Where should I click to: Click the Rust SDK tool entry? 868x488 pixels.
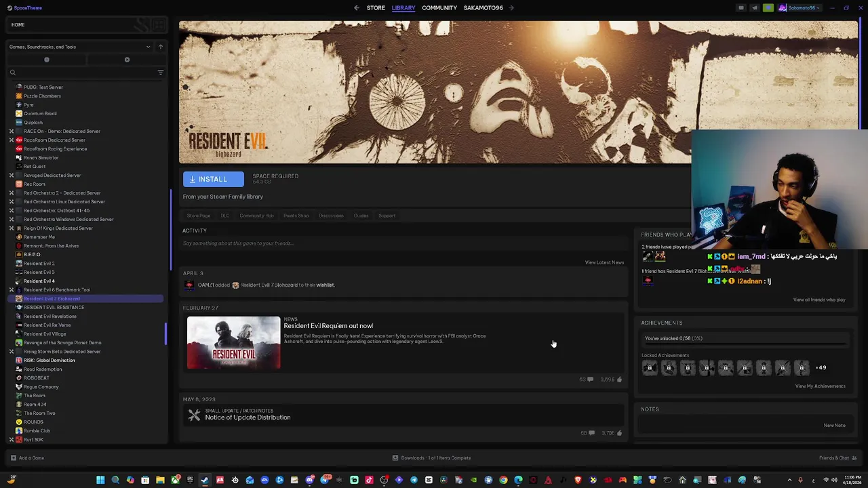pos(34,440)
